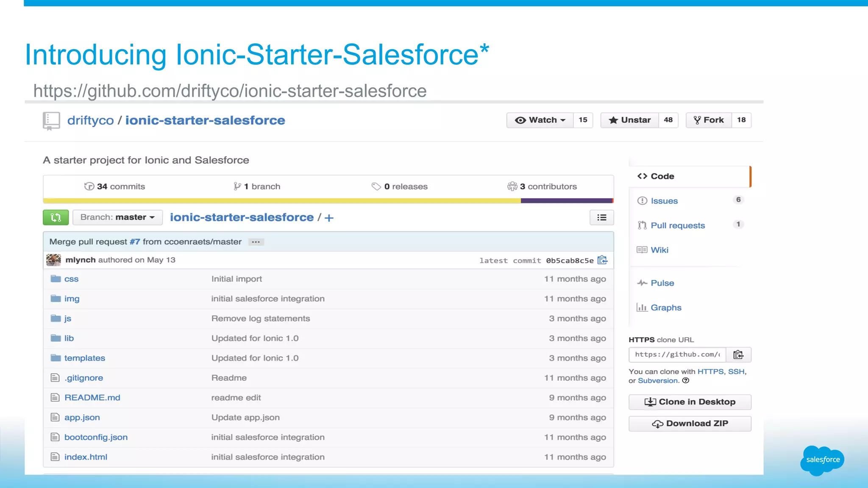
Task: Copy clone URL with clipboard button
Action: [x=738, y=355]
